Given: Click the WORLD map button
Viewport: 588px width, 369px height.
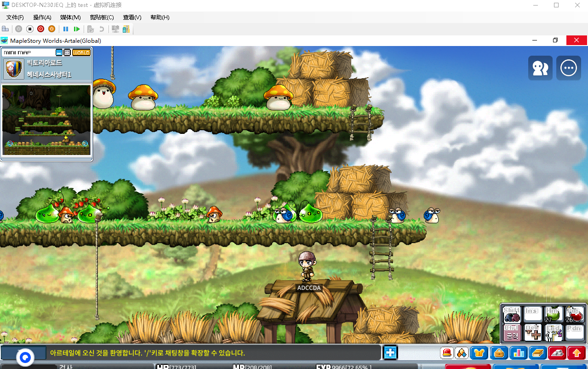Looking at the screenshot, I should point(81,52).
